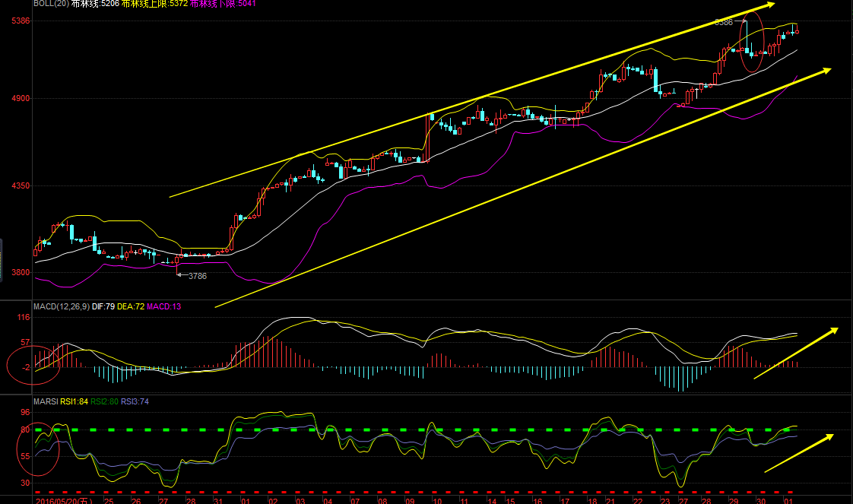
Task: Click the BOLL(20) indicator label
Action: 50,4
